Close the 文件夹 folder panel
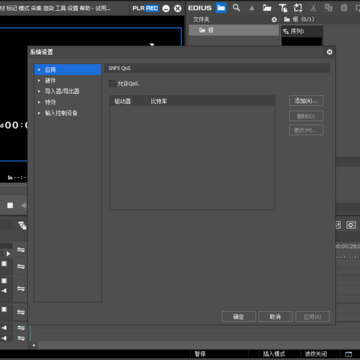The image size is (360, 360). 274,20
